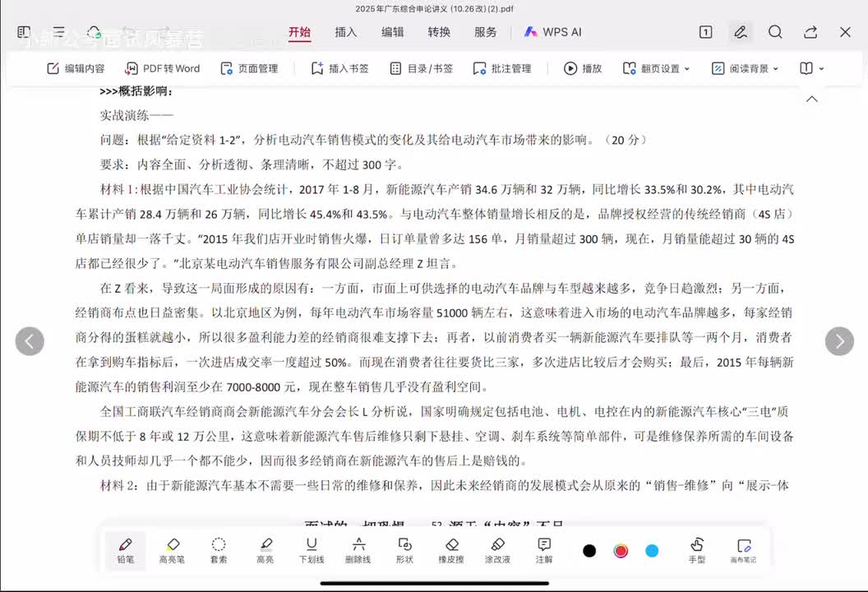Open WPS AI assistant
Screen dimensions: 868x592
coord(552,32)
